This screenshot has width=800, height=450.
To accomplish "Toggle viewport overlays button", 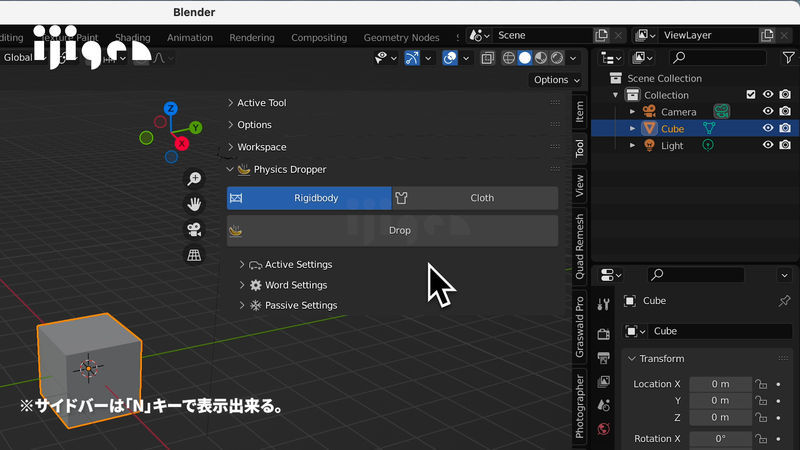I will pos(450,58).
